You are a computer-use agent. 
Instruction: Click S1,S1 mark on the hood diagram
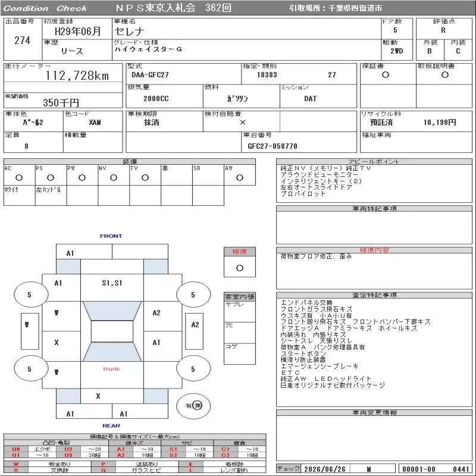coord(112,283)
